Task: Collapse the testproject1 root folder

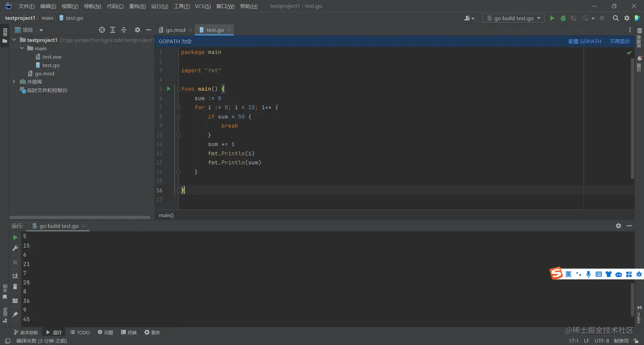Action: pyautogui.click(x=14, y=40)
